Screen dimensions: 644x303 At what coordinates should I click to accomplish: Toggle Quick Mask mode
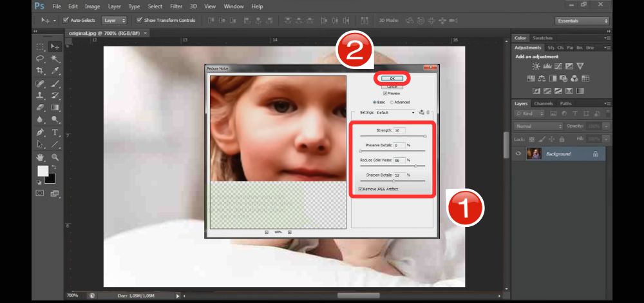[x=40, y=193]
